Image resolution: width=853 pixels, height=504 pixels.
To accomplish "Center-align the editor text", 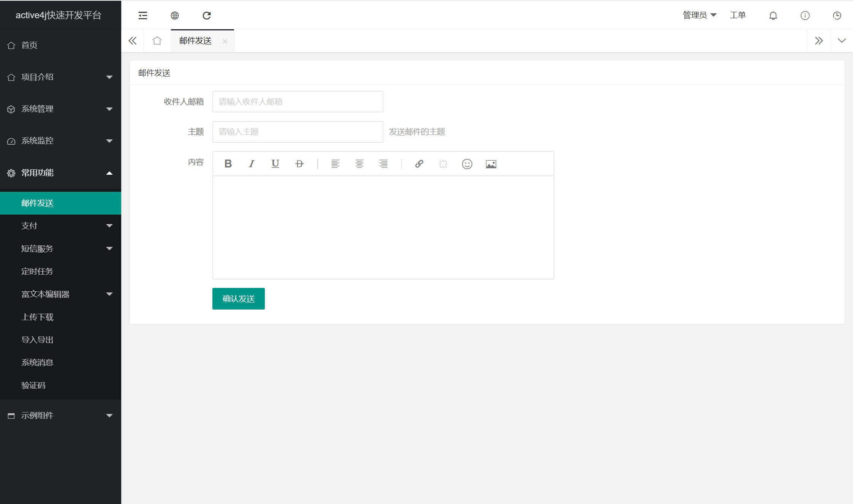I will [359, 164].
